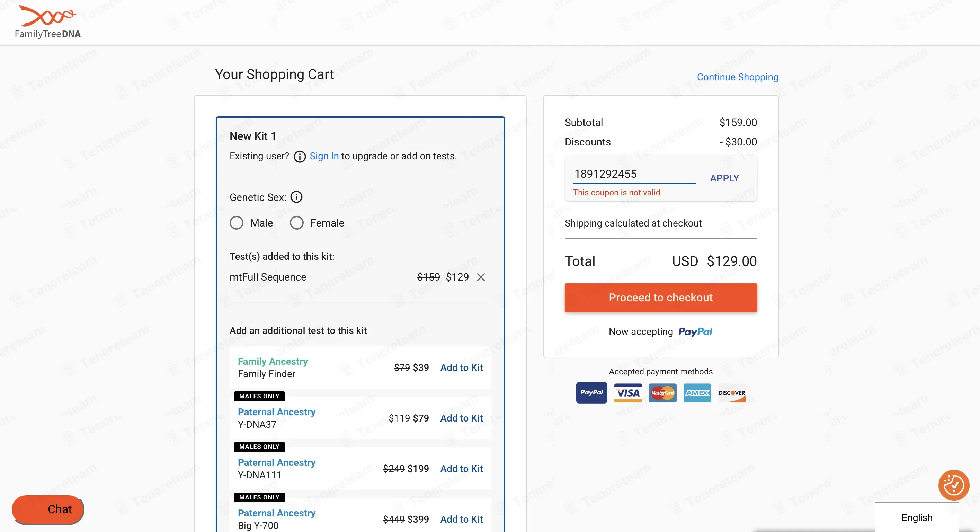Viewport: 980px width, 532px height.
Task: Open the Genetic Sex info icon
Action: pos(296,197)
